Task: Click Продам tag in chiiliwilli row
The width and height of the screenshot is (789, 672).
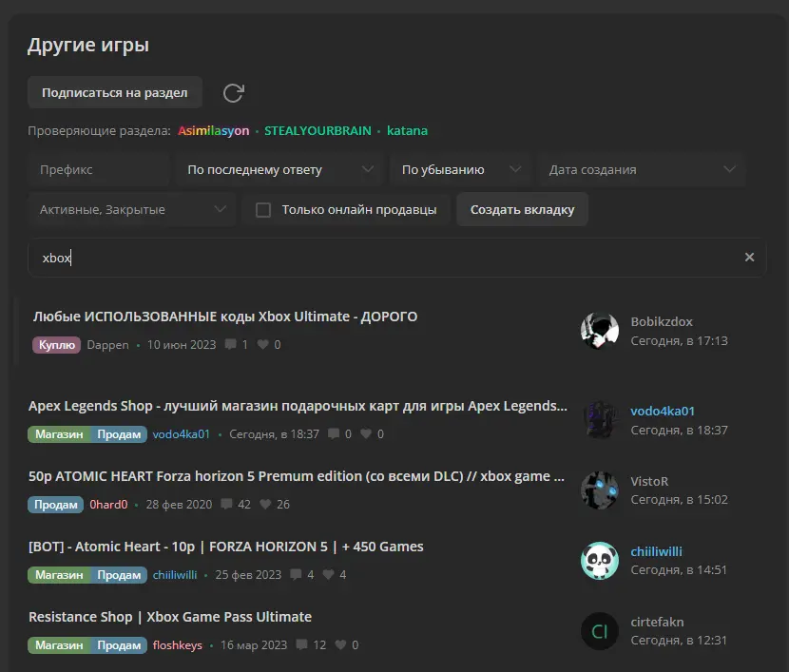Action: 119,575
